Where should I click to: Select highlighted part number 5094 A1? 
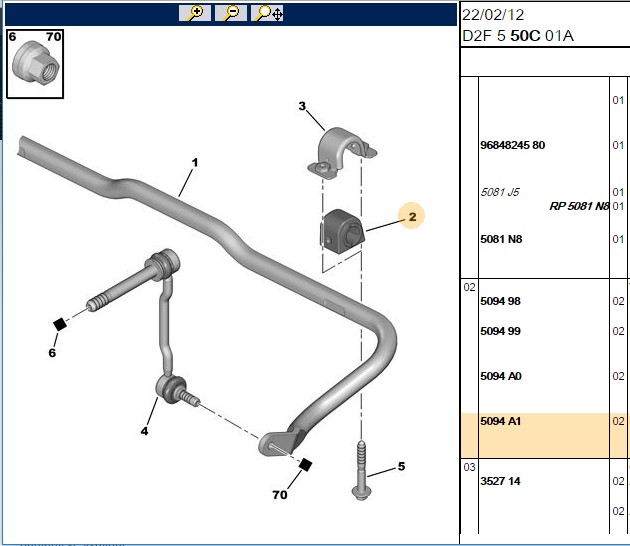[x=501, y=421]
